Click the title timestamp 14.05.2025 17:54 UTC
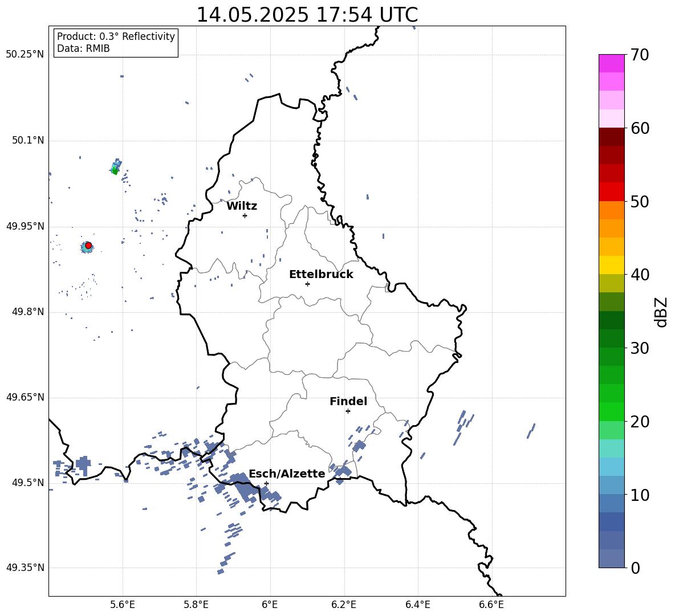This screenshot has height=616, width=675. pyautogui.click(x=307, y=15)
